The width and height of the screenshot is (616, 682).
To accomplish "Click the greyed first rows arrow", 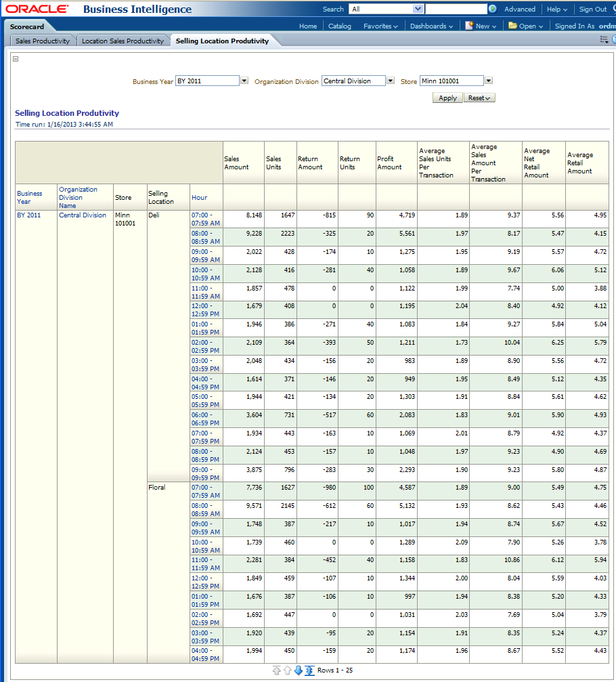I will click(x=277, y=670).
